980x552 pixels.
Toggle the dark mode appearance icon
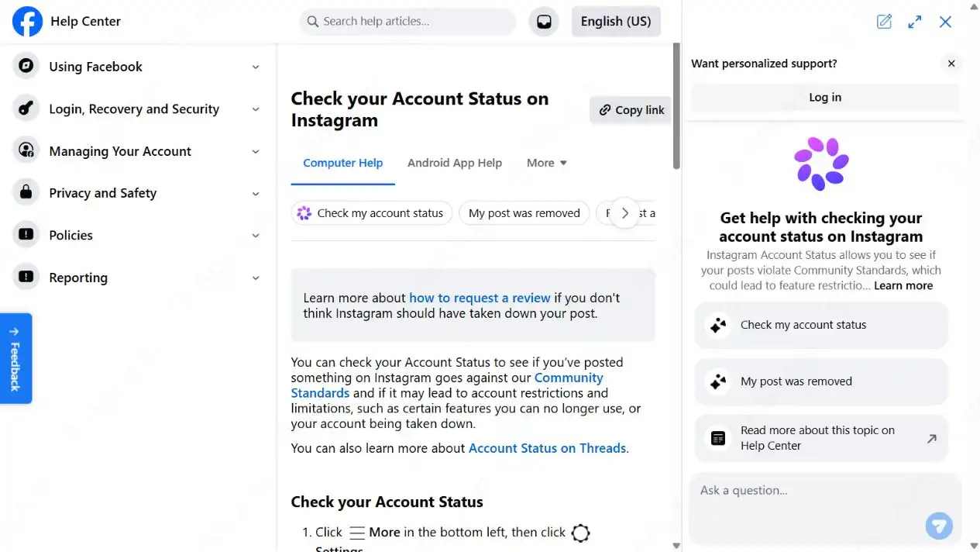544,22
